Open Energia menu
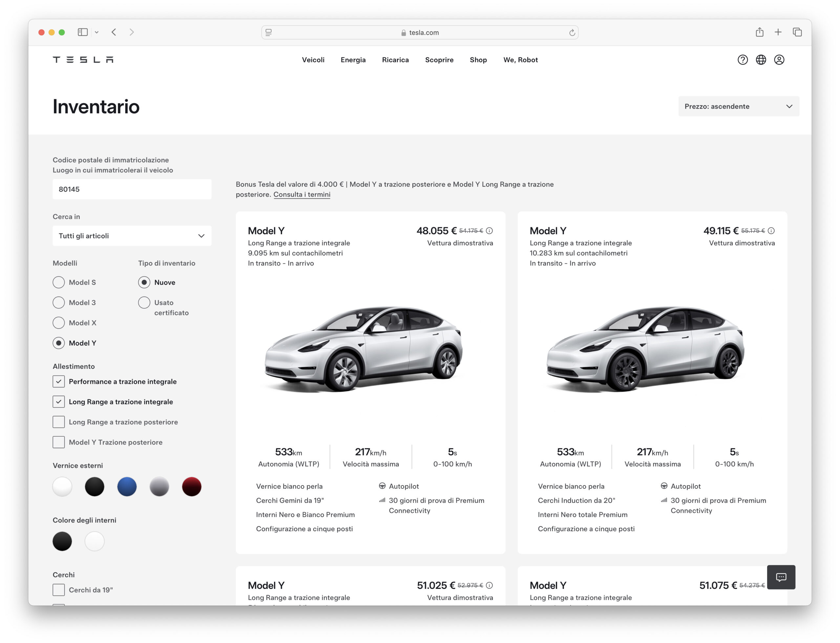The height and width of the screenshot is (643, 840). [353, 60]
